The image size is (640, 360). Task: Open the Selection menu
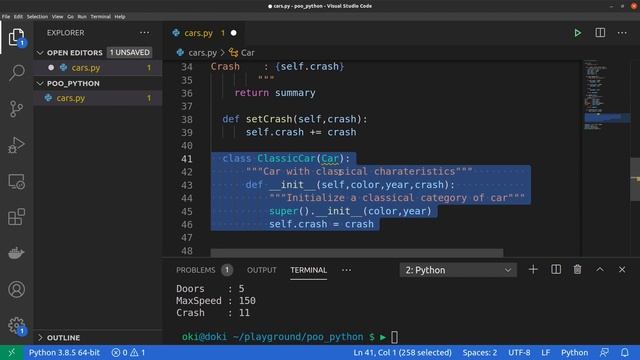pos(37,17)
